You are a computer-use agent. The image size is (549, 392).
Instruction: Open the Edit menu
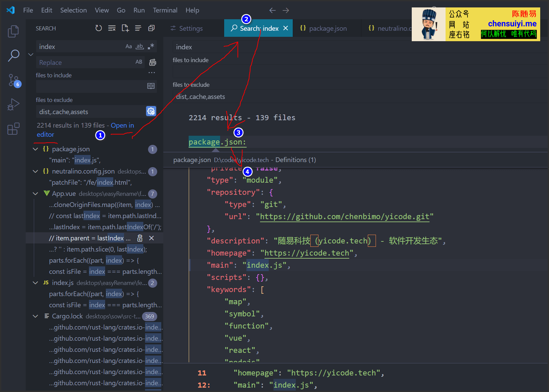(x=47, y=10)
